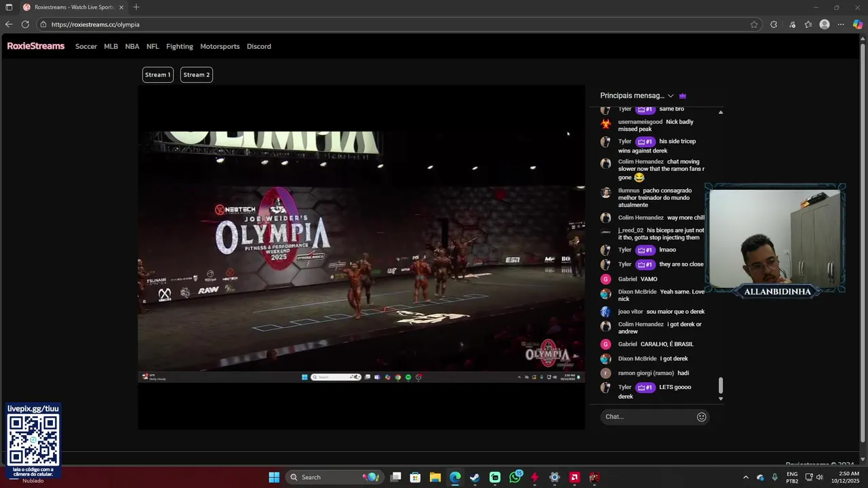The height and width of the screenshot is (488, 868).
Task: Add page to favorites with star icon
Action: (754, 24)
